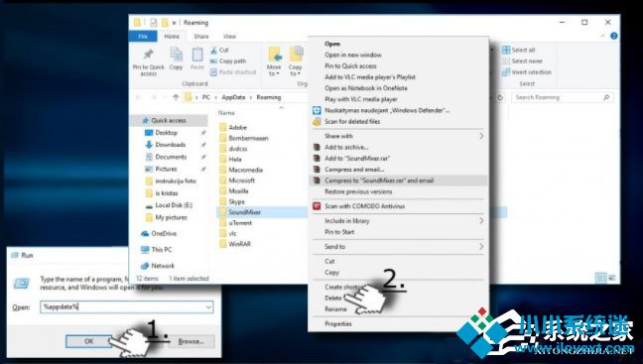The image size is (643, 364).
Task: Select the Adobe folder
Action: click(x=233, y=128)
